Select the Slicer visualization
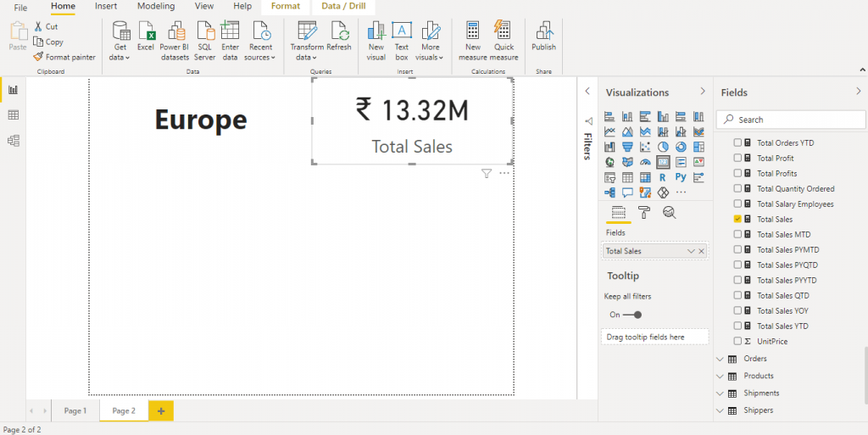 point(609,178)
